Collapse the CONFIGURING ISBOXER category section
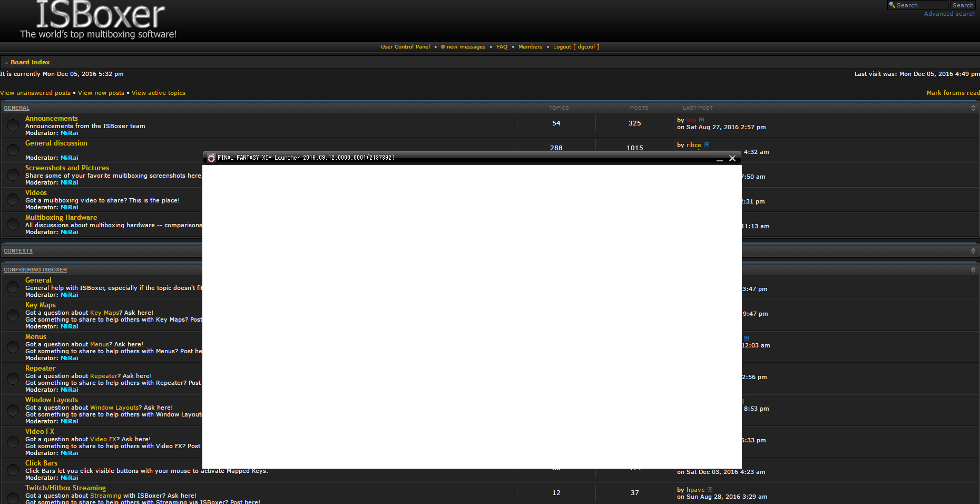The height and width of the screenshot is (504, 980). point(973,269)
